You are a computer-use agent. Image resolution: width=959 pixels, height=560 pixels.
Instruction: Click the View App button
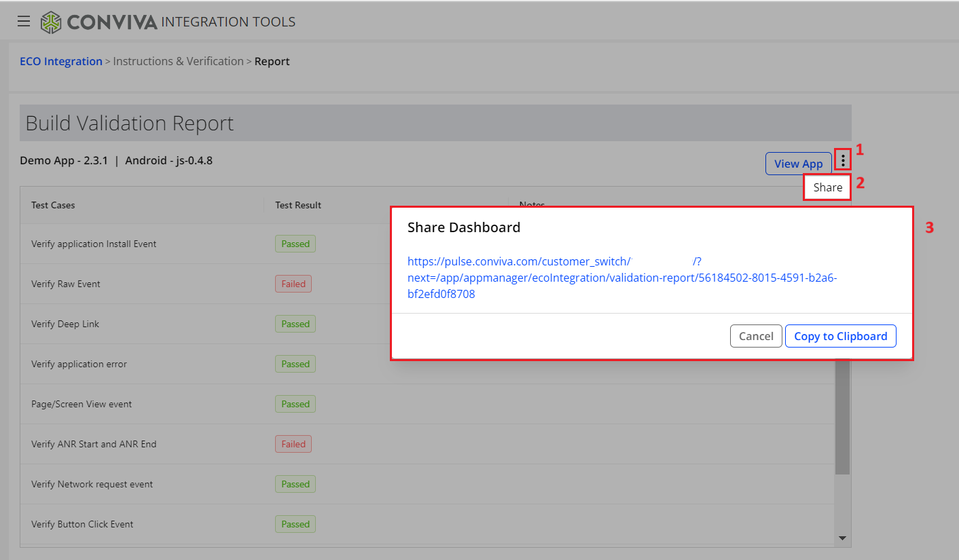coord(798,164)
